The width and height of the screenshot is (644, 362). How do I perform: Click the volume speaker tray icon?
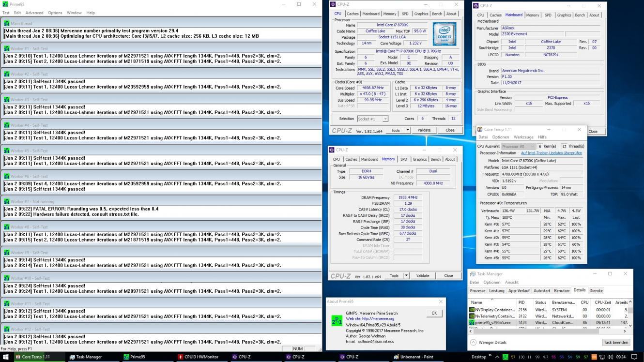tap(610, 357)
